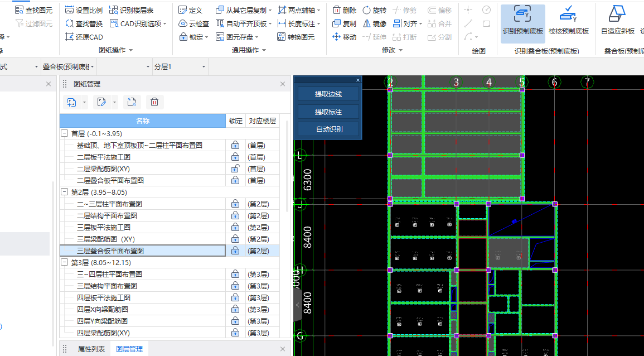
Task: Click the circle draw tool in 绘图
Action: coord(486,10)
